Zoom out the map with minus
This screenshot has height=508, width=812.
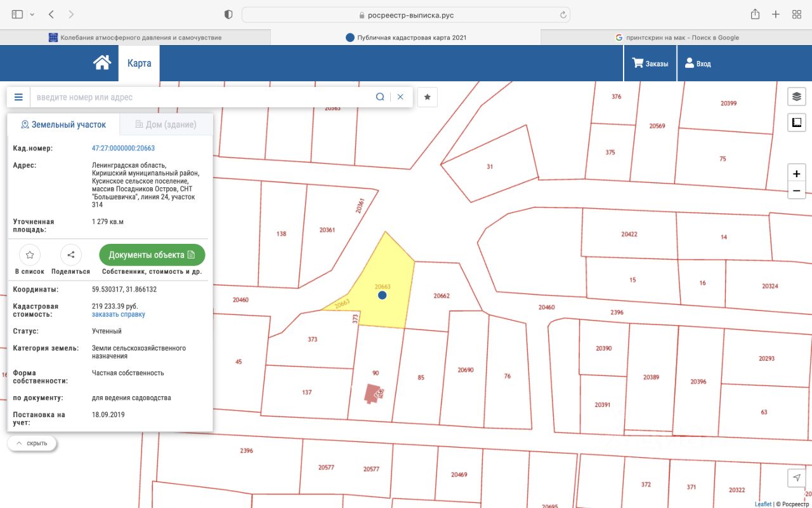(797, 190)
